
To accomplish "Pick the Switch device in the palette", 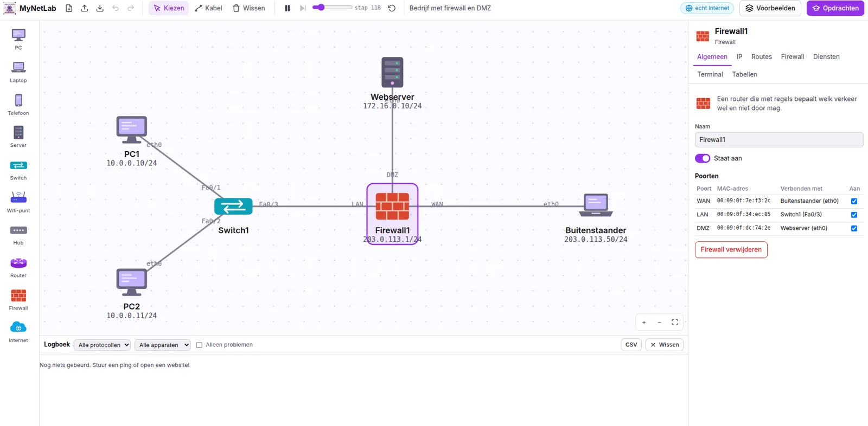I will (18, 170).
